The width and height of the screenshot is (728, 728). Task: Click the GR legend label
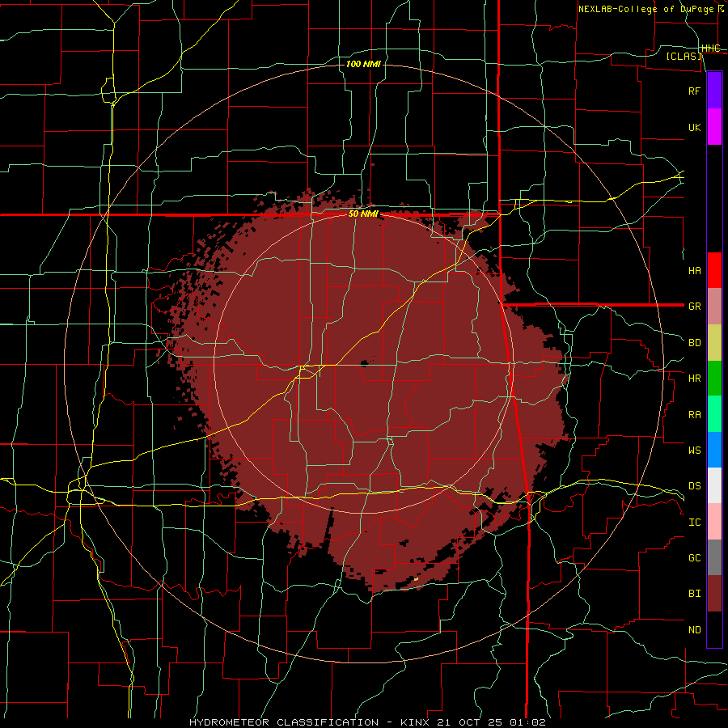pyautogui.click(x=695, y=307)
